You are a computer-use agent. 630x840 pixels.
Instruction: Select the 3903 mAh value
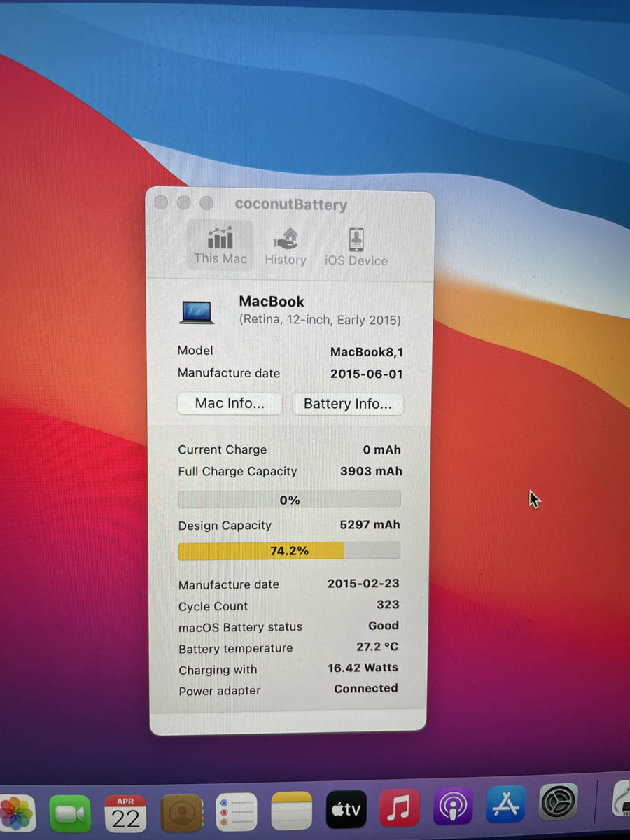coord(371,471)
